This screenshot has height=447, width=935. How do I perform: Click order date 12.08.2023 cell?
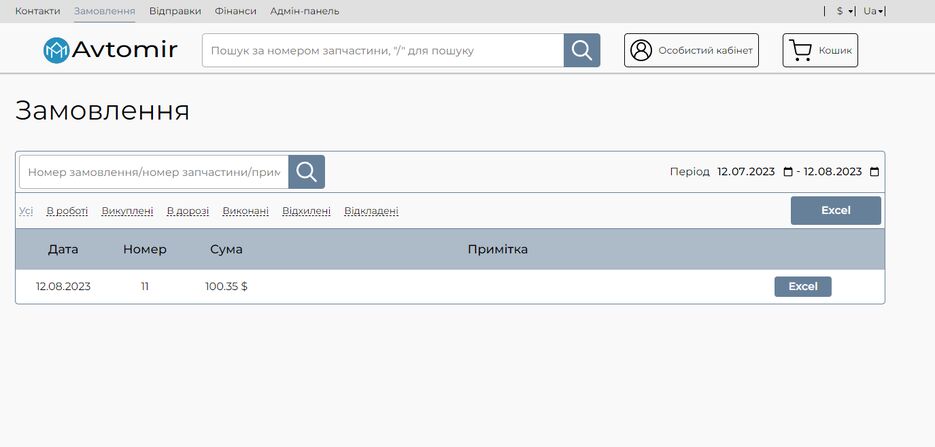click(x=63, y=287)
